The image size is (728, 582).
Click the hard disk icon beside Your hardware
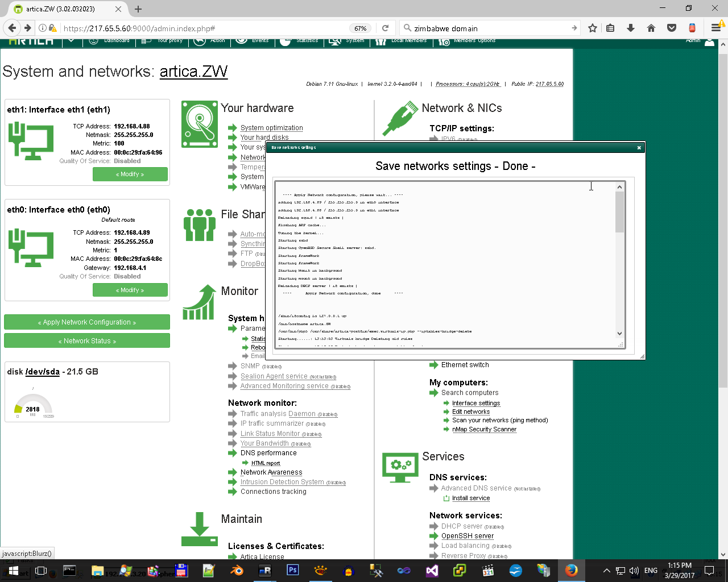[200, 124]
